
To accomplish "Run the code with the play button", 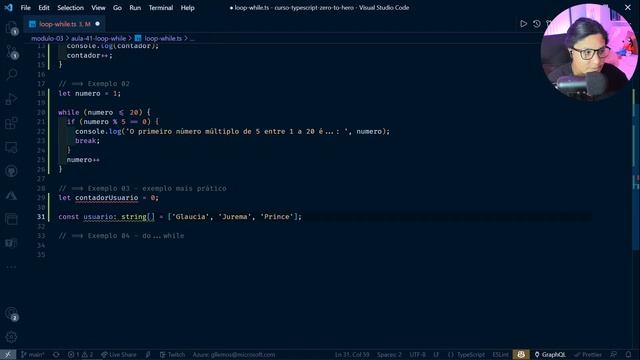I will pos(523,24).
